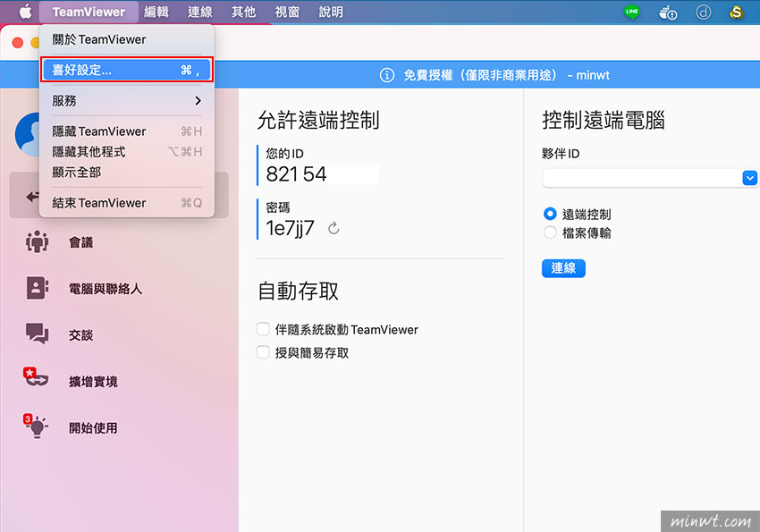The width and height of the screenshot is (760, 532).
Task: Click the user profile avatar
Action: [x=28, y=135]
